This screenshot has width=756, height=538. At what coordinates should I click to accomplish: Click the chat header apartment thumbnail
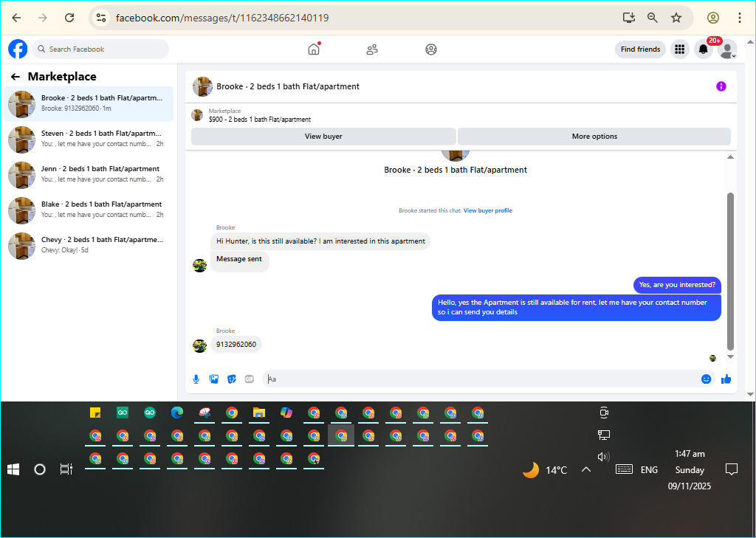point(202,87)
